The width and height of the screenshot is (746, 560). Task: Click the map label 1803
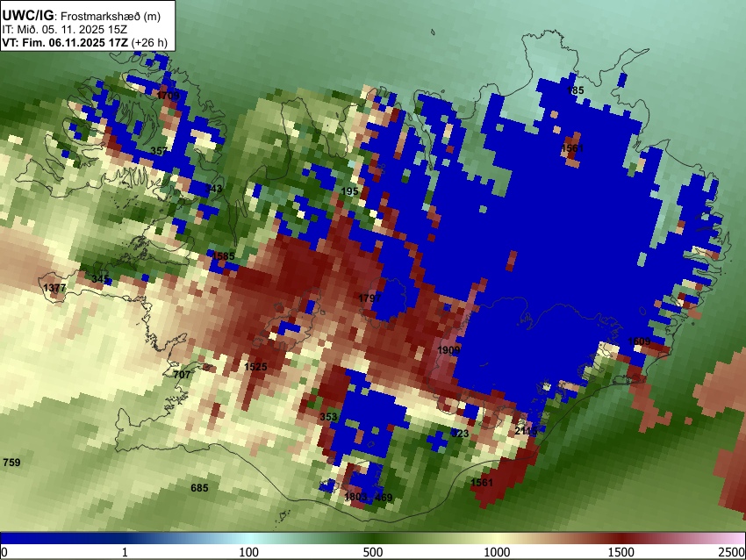click(355, 497)
